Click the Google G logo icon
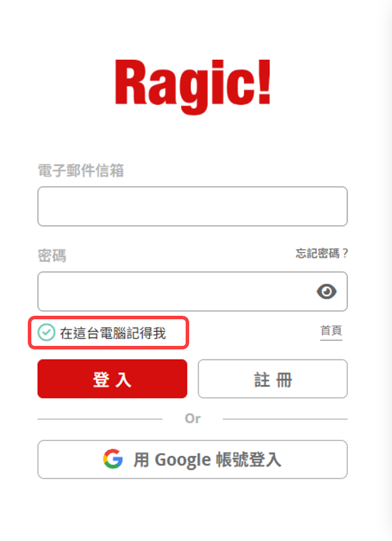 coord(113,459)
